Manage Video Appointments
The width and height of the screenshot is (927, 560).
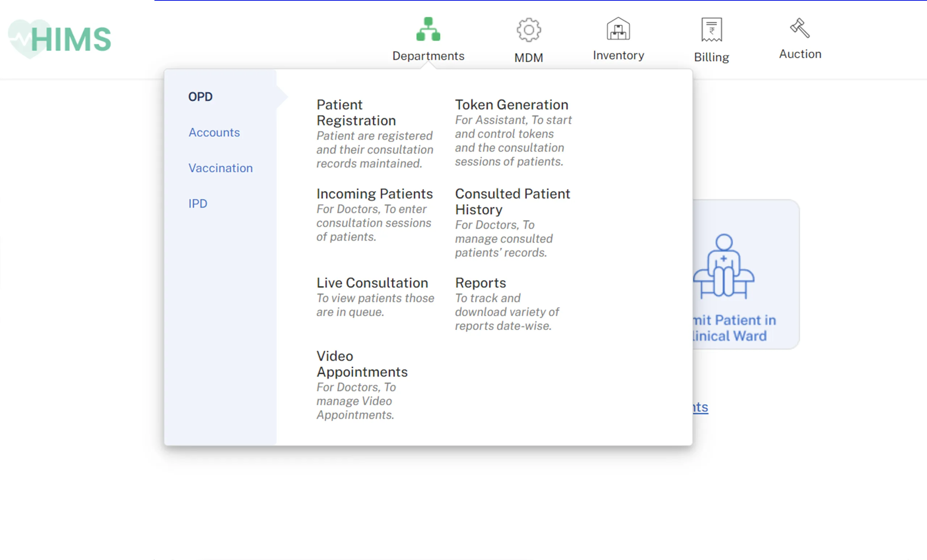pos(362,364)
